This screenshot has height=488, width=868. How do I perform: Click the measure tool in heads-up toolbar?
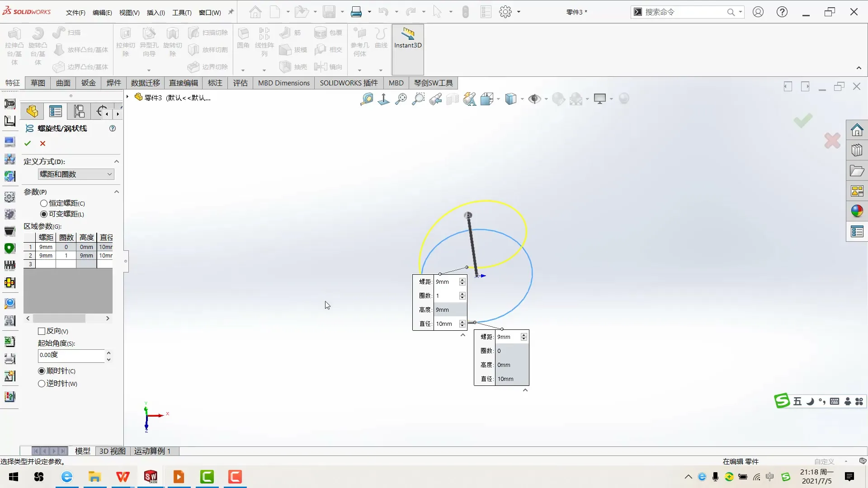(x=366, y=99)
